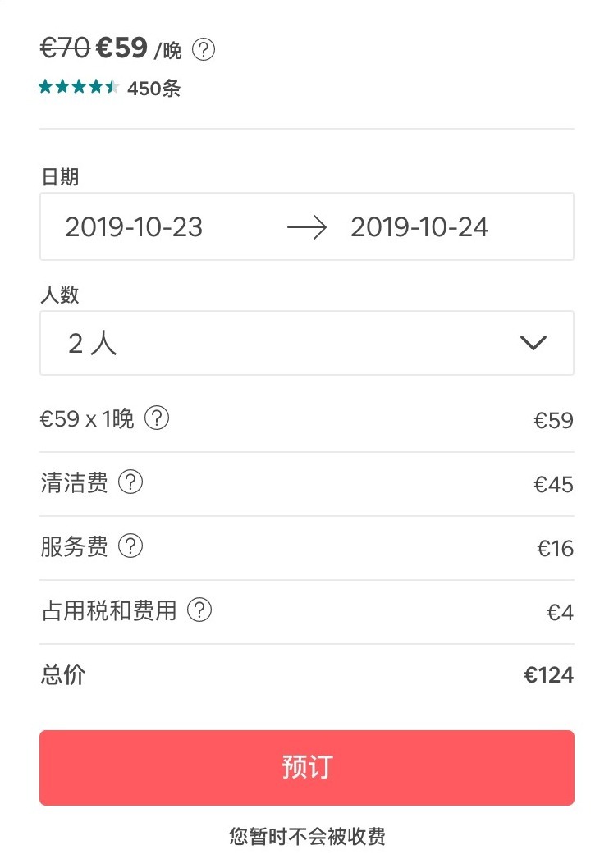
Task: Click the help icon next to 占用税和费用
Action: [199, 610]
